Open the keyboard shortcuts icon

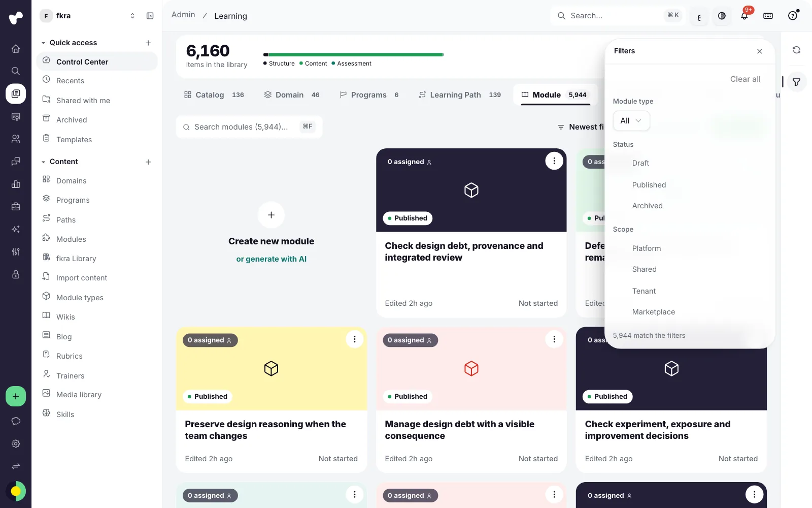coord(768,16)
